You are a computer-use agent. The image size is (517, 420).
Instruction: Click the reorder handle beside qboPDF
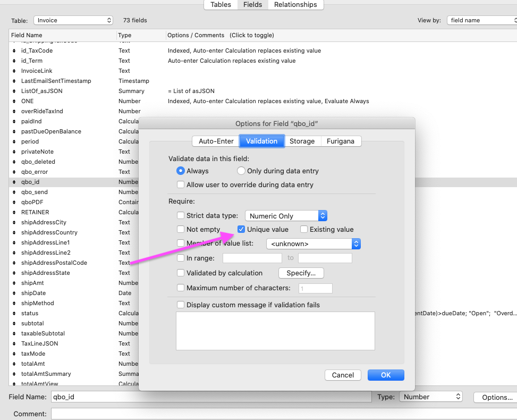click(x=14, y=202)
